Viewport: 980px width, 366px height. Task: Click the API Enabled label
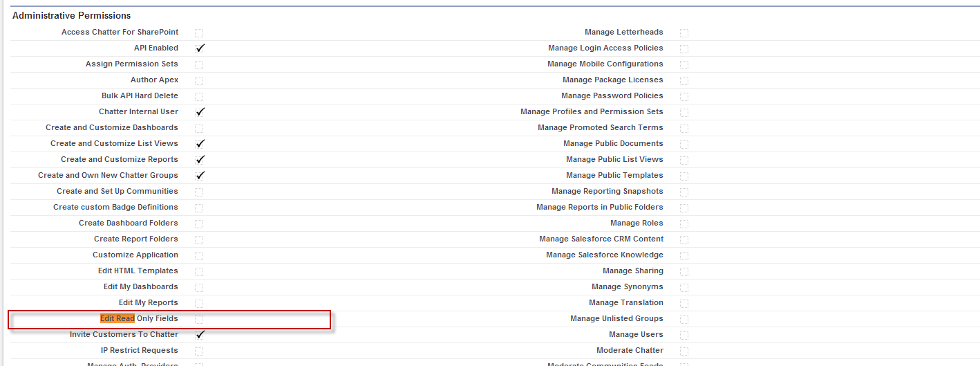point(156,48)
